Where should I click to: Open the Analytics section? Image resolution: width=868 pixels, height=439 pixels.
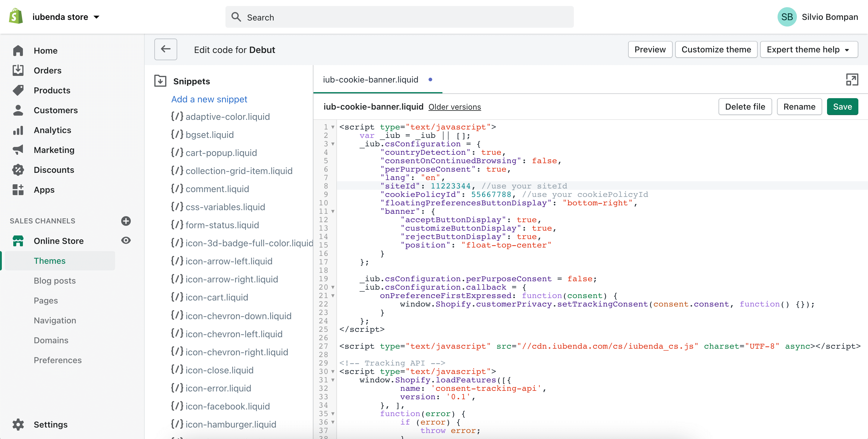pyautogui.click(x=52, y=130)
